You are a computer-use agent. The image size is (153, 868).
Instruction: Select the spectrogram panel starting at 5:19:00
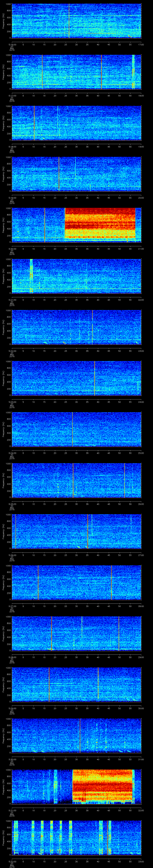click(77, 174)
